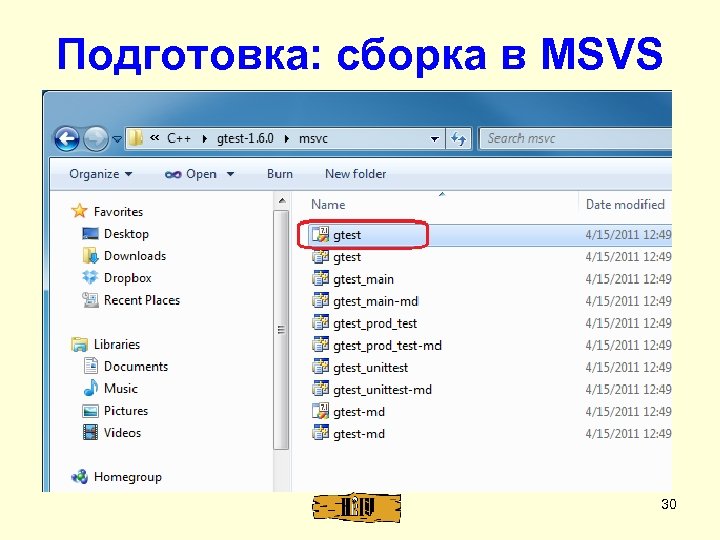
Task: Open the address bar history dropdown
Action: [434, 139]
